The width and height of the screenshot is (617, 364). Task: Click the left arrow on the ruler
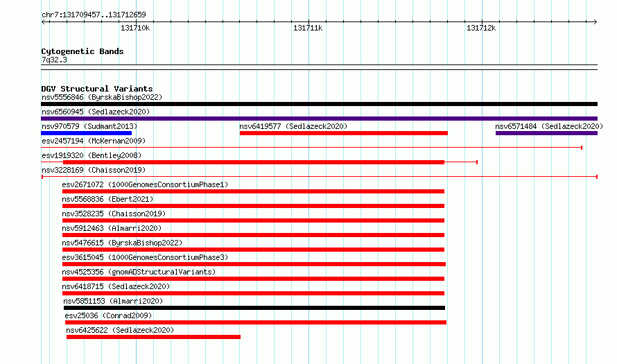tap(44, 22)
